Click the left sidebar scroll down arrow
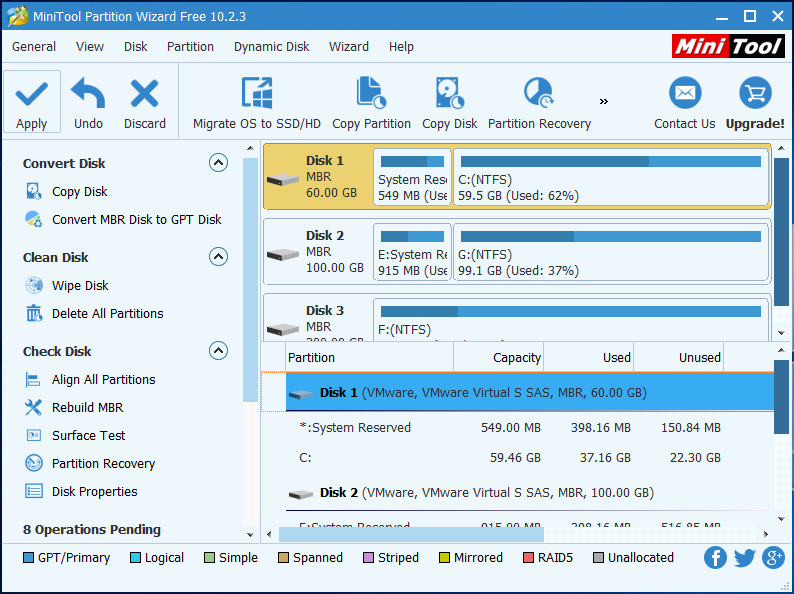This screenshot has width=794, height=594. coord(250,534)
